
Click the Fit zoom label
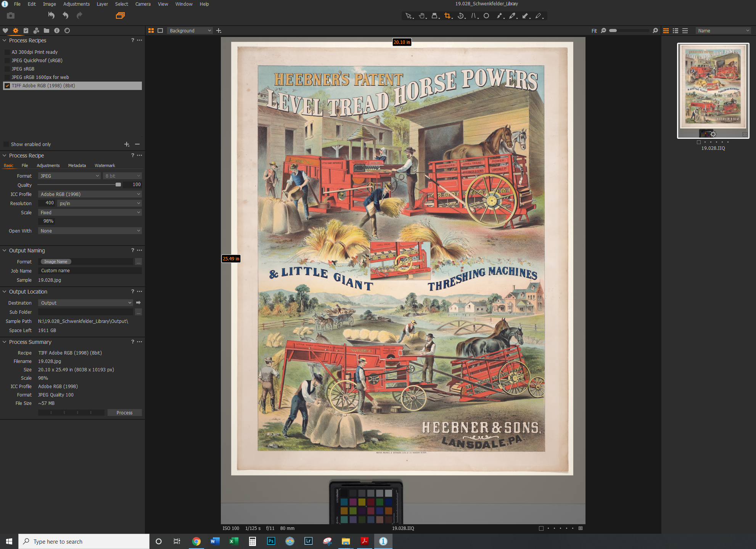(x=594, y=31)
